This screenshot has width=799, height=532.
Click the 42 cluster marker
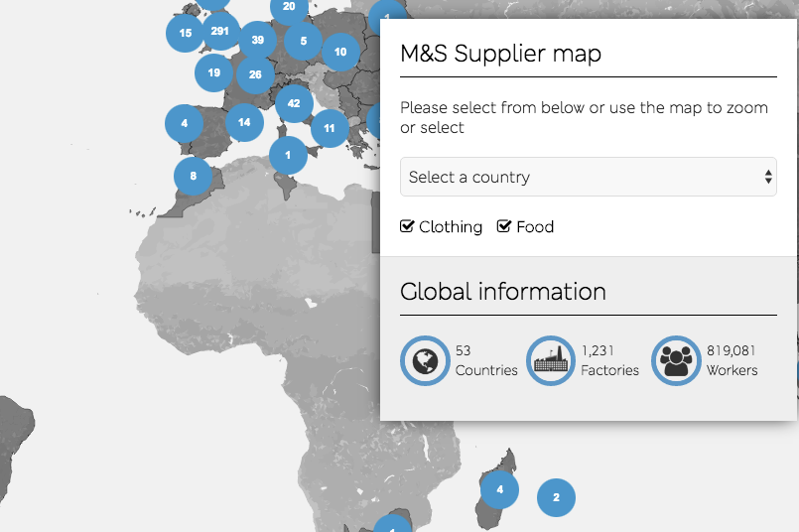pyautogui.click(x=294, y=103)
